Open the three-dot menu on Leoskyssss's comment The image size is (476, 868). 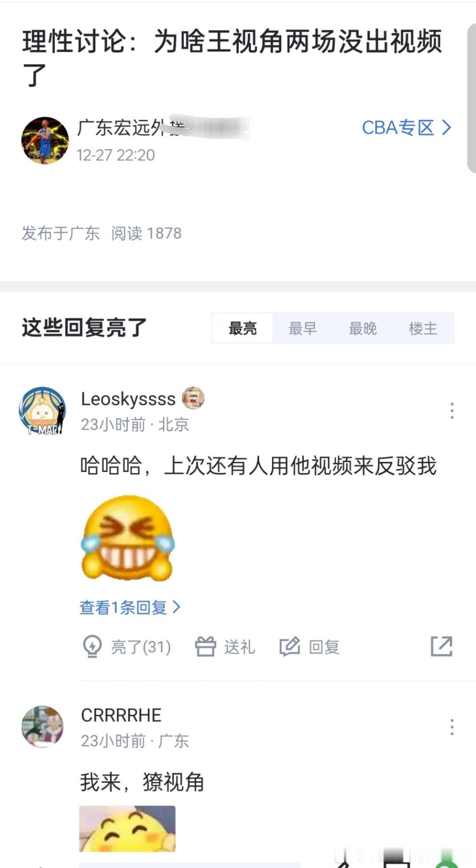point(452,410)
